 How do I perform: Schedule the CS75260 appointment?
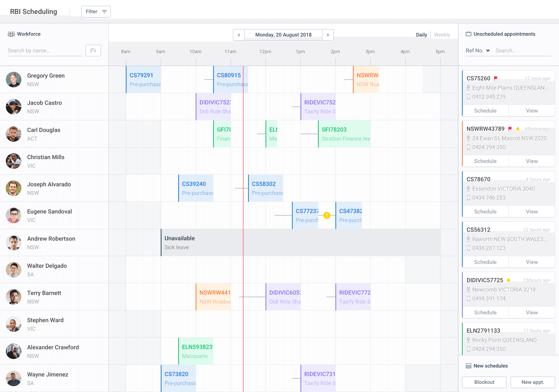coord(485,111)
